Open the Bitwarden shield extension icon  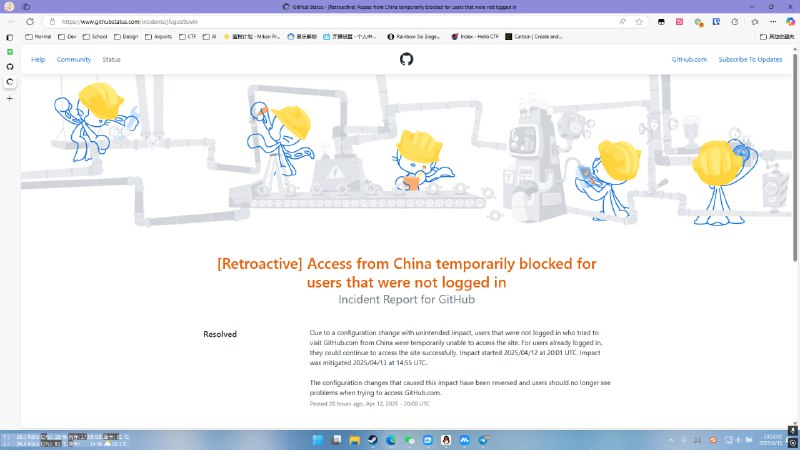[x=716, y=21]
